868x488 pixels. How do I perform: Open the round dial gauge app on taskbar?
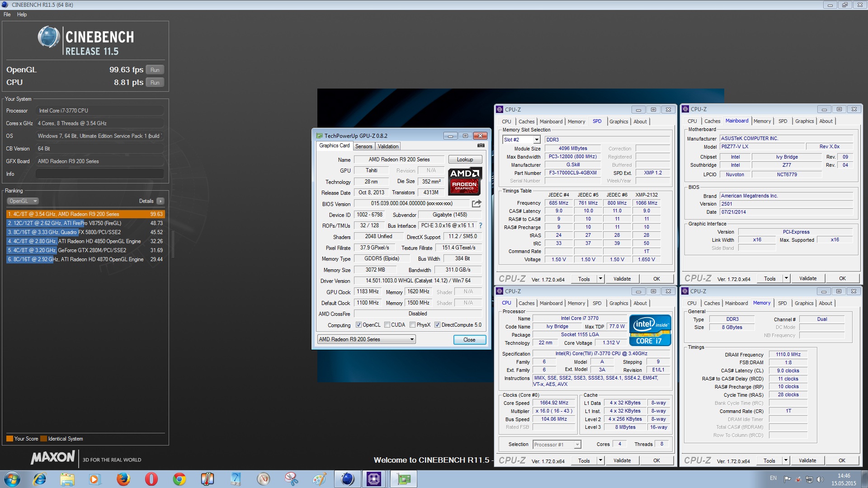[263, 479]
